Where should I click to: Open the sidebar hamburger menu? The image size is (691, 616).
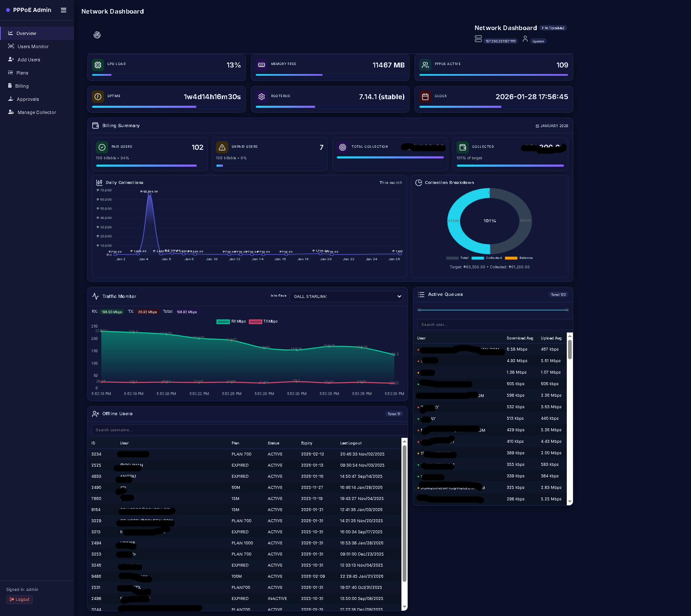pos(63,10)
